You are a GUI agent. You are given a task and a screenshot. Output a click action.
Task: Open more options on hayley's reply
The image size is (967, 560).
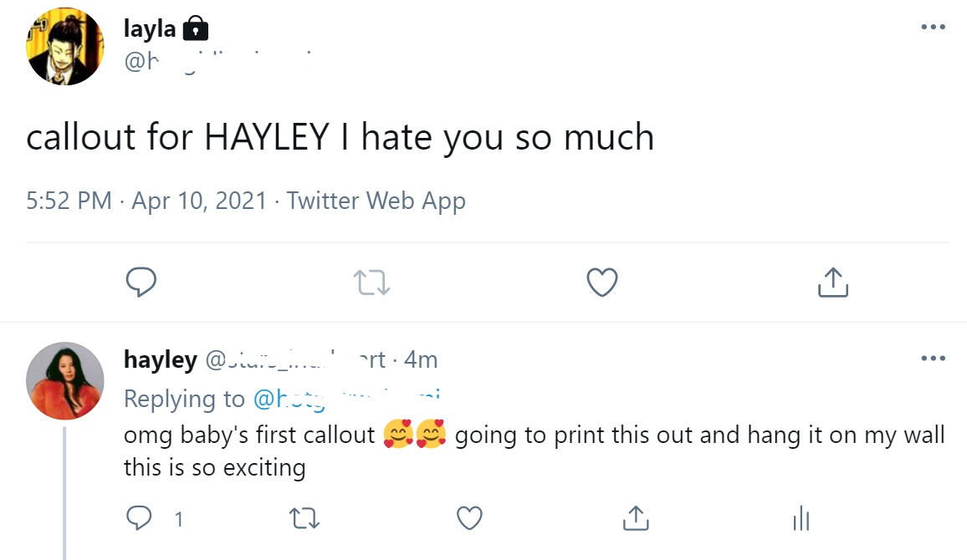point(933,359)
